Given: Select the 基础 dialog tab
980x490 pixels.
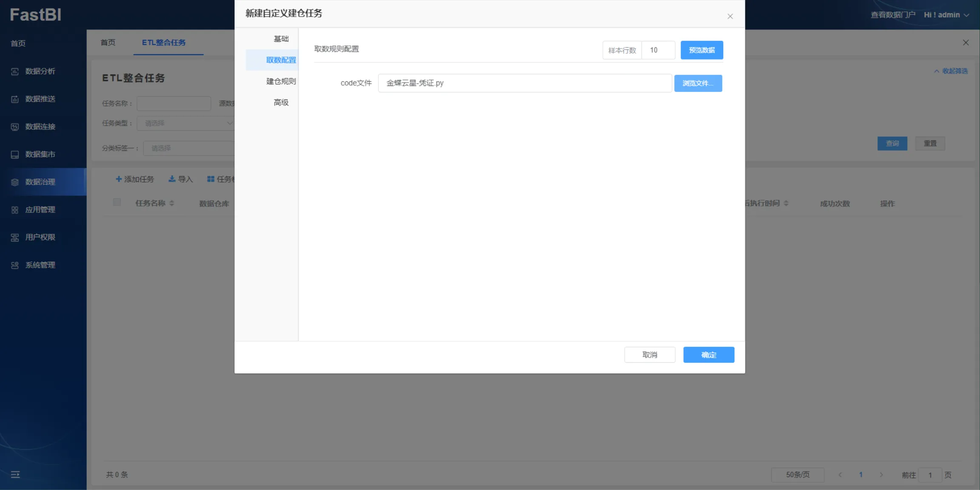Looking at the screenshot, I should [x=281, y=39].
